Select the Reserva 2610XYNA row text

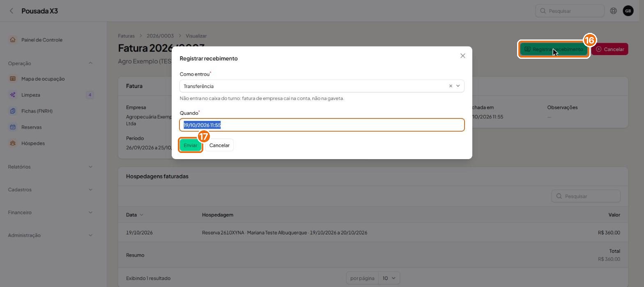tap(285, 233)
